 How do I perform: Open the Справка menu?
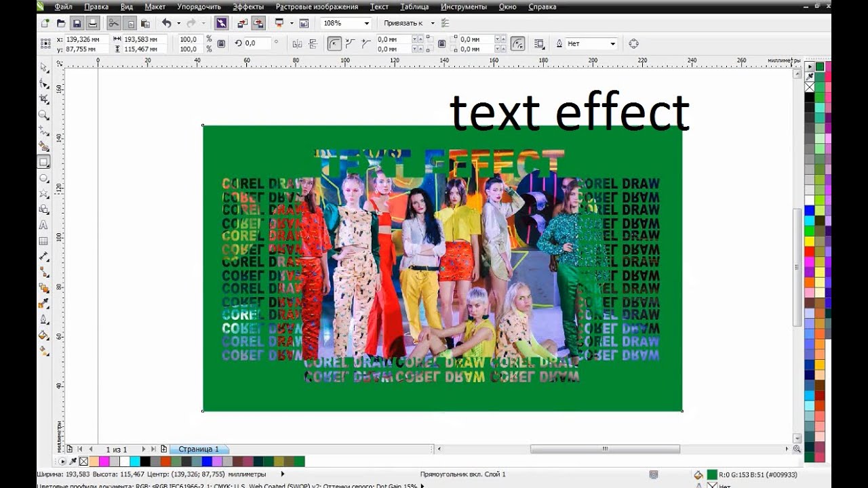coord(541,6)
